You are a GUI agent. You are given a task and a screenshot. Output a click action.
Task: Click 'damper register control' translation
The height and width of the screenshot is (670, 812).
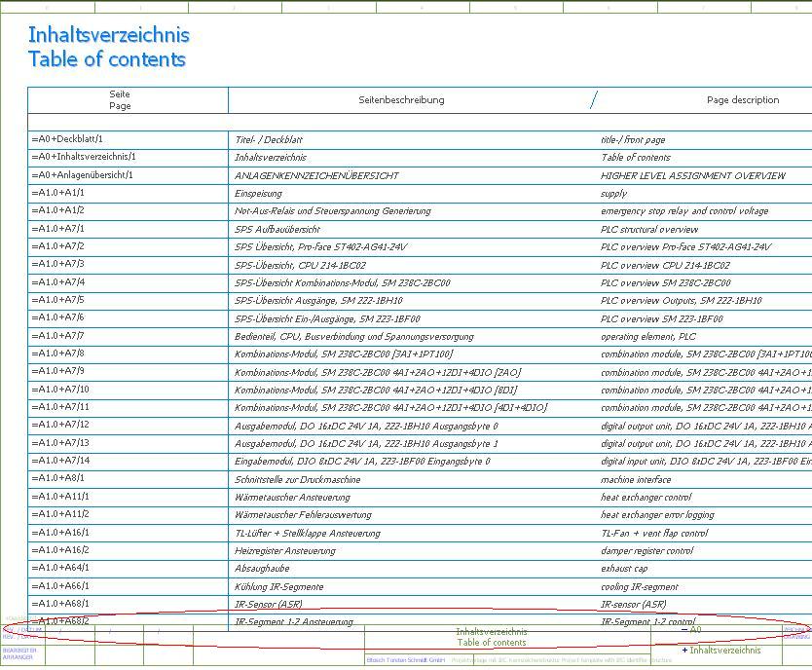pyautogui.click(x=646, y=551)
